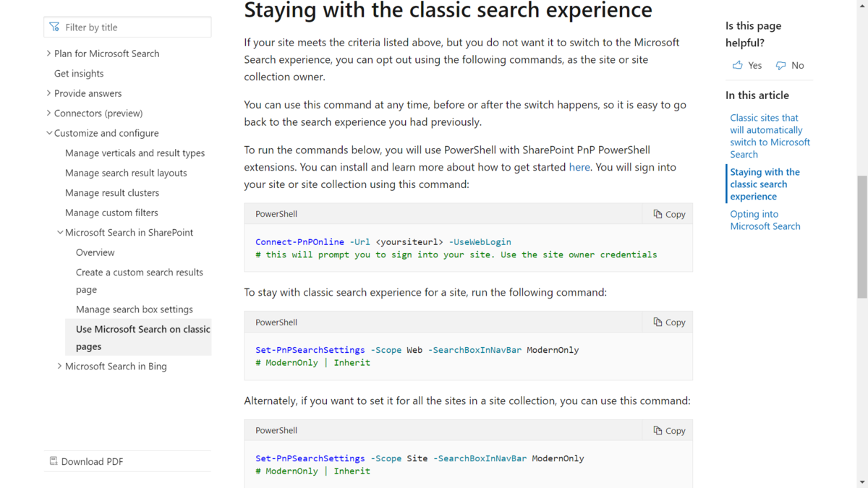Image resolution: width=868 pixels, height=488 pixels.
Task: Click the thumbs-up Yes feedback icon
Action: [x=738, y=65]
